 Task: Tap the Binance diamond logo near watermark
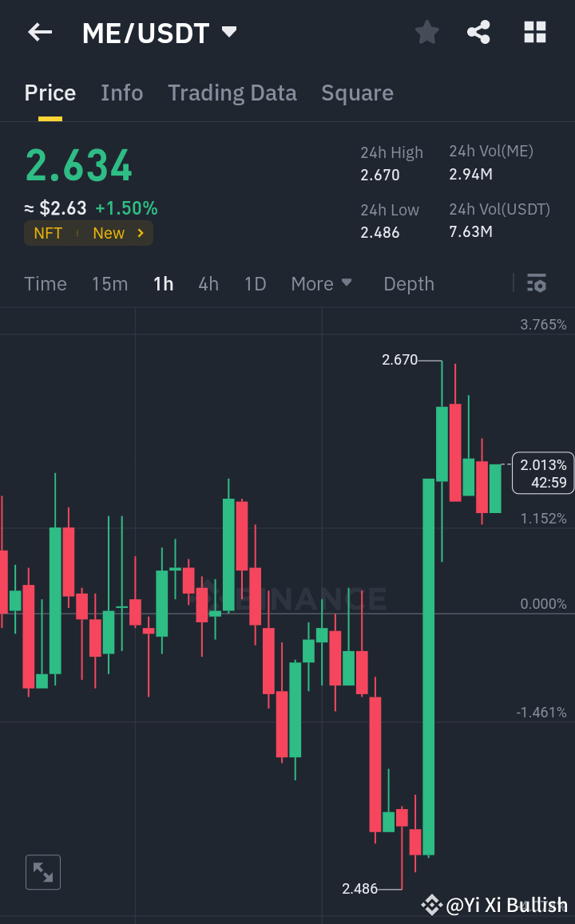pyautogui.click(x=431, y=906)
